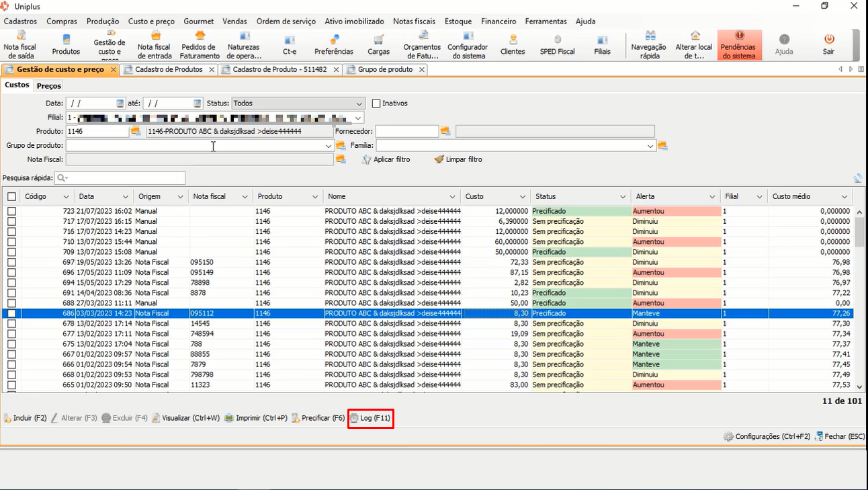The image size is (868, 490).
Task: Open the Custo médio column header dropdown arrow
Action: click(846, 196)
